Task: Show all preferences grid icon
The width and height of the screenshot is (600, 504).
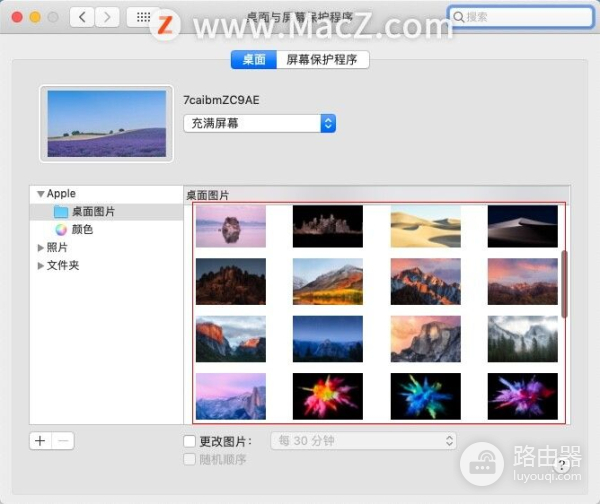Action: tap(143, 17)
